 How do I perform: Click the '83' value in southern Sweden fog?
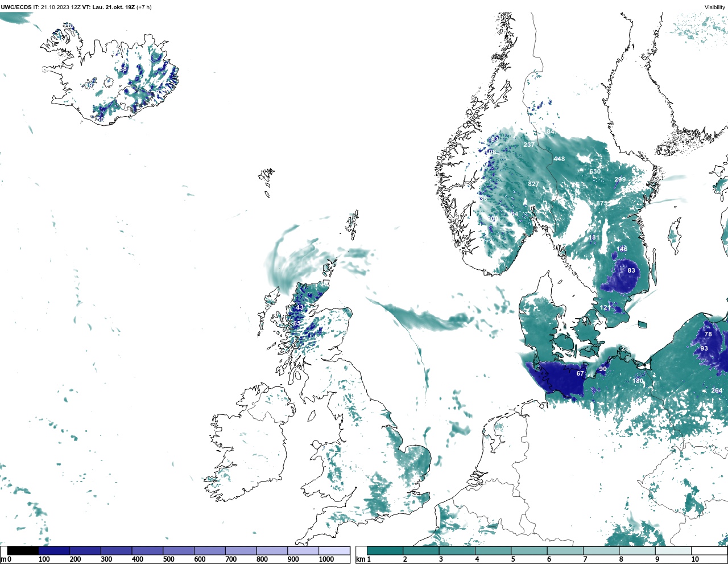pyautogui.click(x=631, y=270)
